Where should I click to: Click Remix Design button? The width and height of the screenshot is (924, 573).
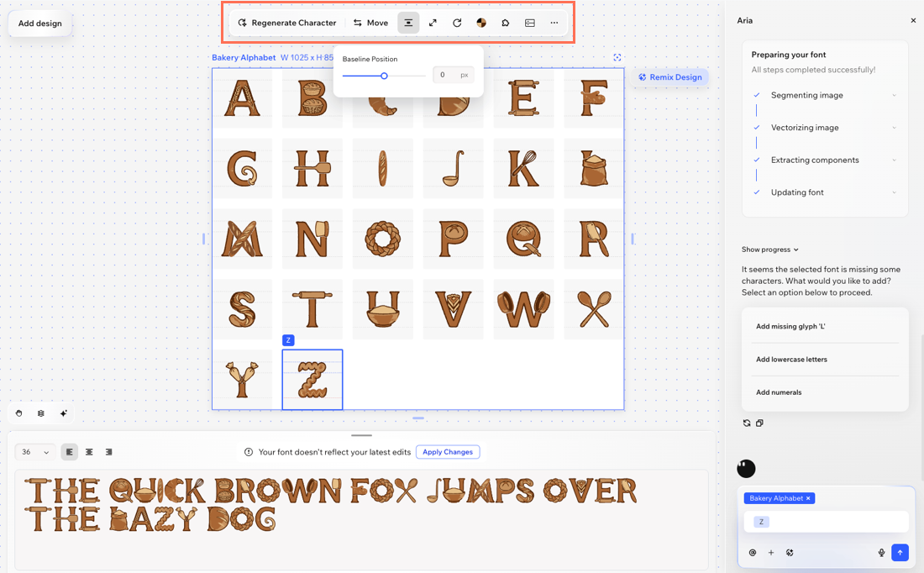coord(670,77)
